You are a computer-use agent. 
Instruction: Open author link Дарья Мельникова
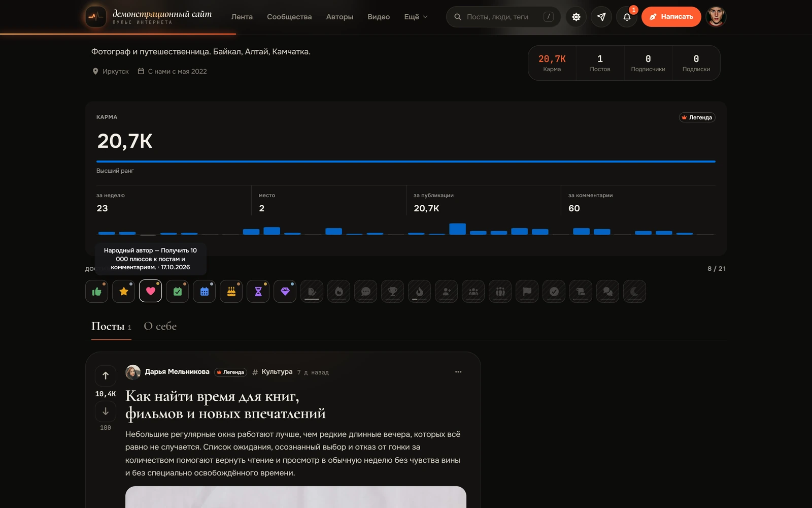(177, 372)
